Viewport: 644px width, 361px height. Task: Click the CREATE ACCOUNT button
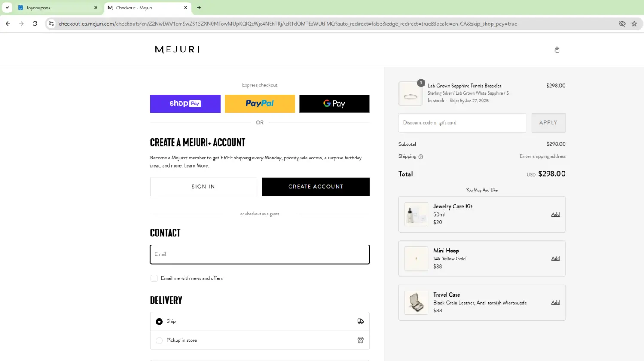point(316,187)
